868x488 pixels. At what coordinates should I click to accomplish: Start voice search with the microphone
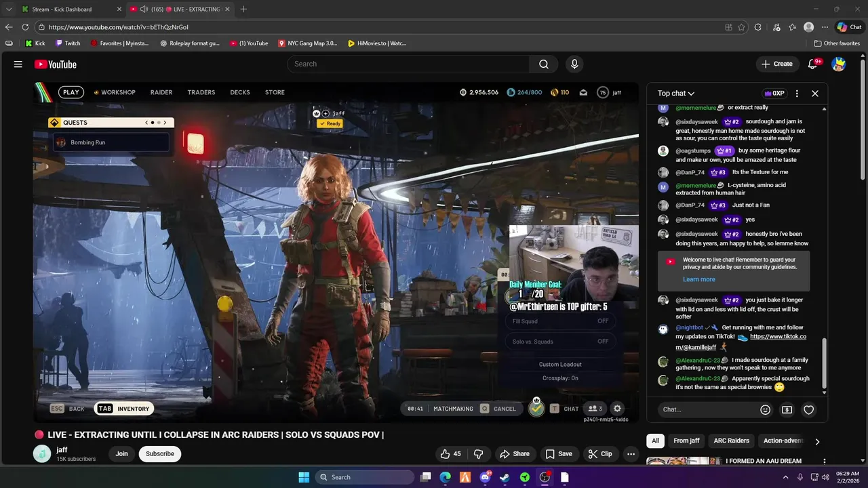574,64
